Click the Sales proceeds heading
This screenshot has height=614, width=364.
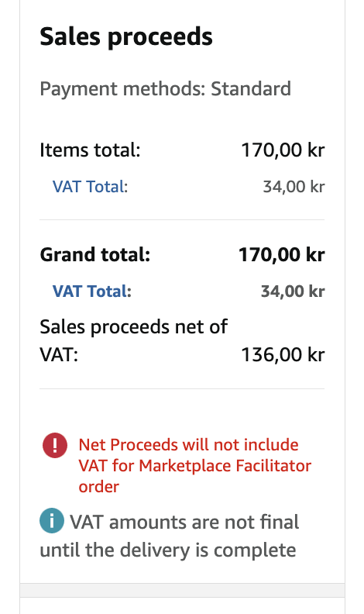(126, 36)
